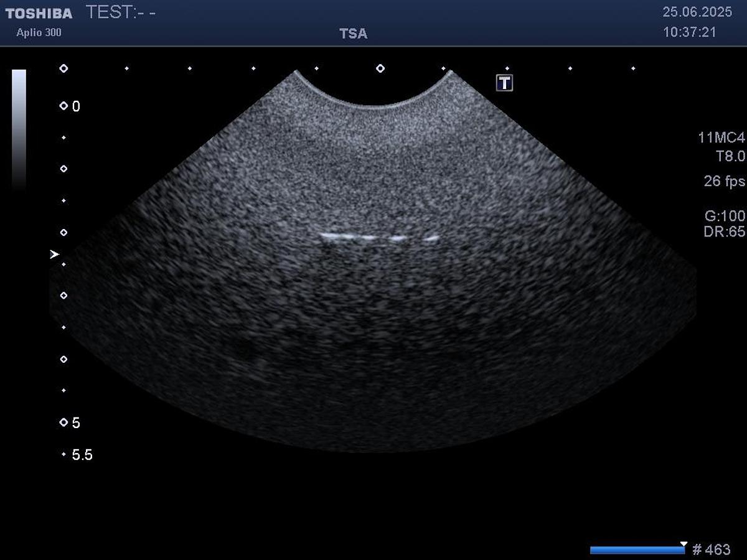This screenshot has width=747, height=560.
Task: Click the 0 depth diamond marker
Action: point(63,106)
